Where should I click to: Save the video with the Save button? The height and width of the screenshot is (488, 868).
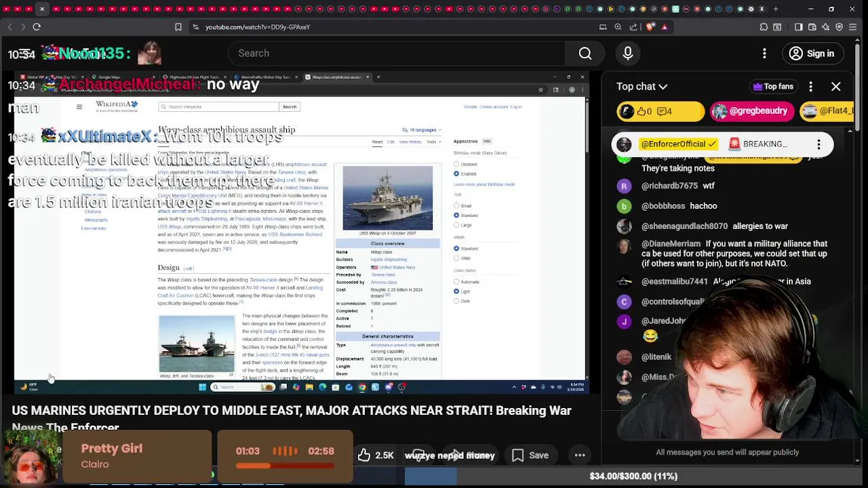(x=530, y=455)
